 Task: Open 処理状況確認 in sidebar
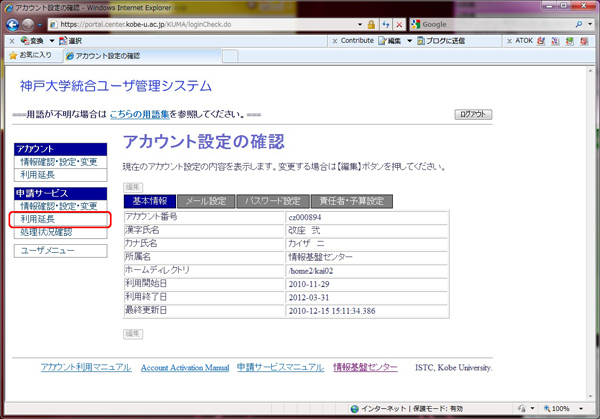point(60,232)
